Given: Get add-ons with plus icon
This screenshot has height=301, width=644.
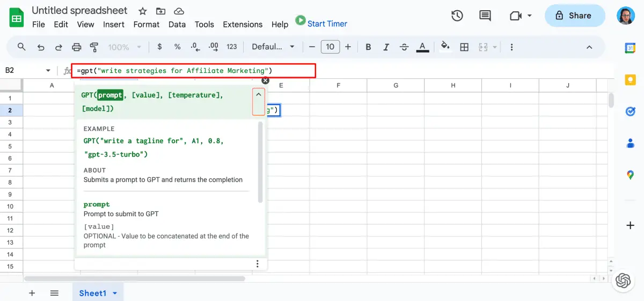Looking at the screenshot, I should coord(630,225).
